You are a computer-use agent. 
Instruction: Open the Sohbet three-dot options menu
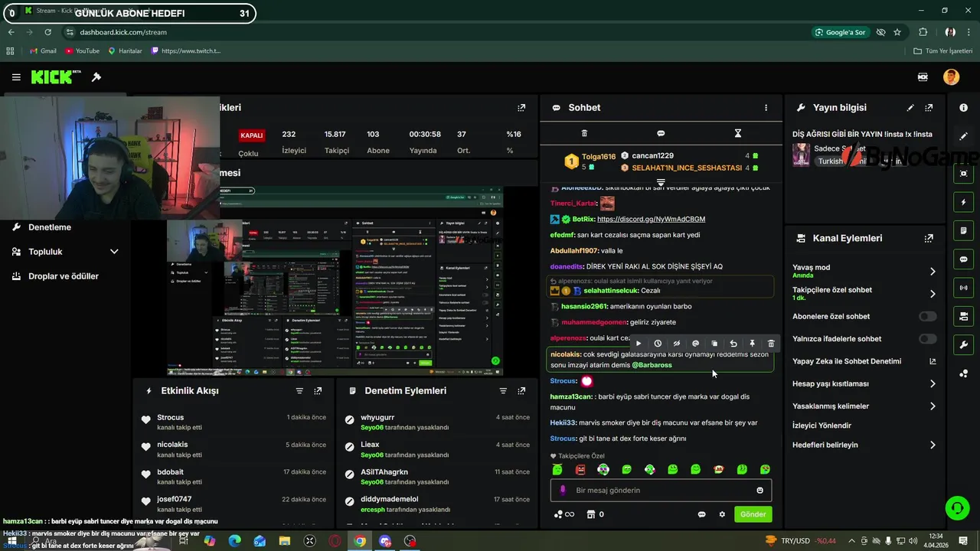pyautogui.click(x=766, y=108)
